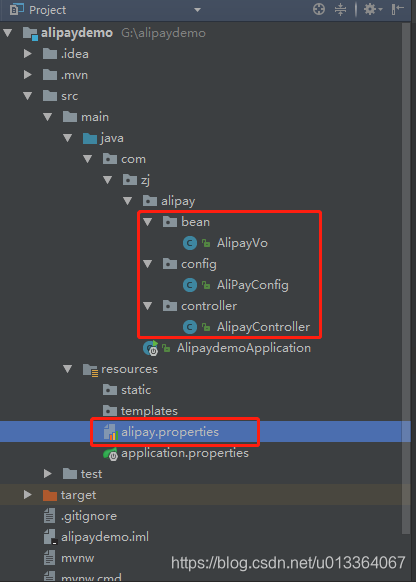
Task: Expand the .mvn folder
Action: pyautogui.click(x=28, y=75)
